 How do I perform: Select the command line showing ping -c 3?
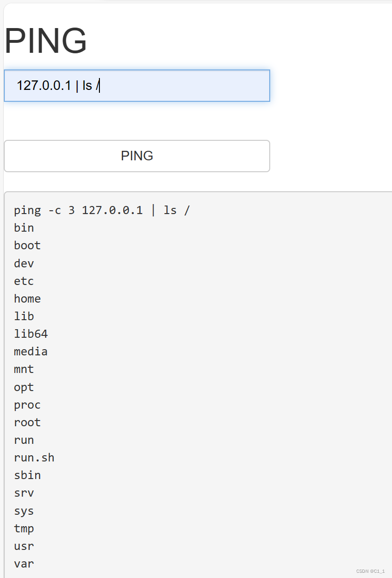click(102, 210)
